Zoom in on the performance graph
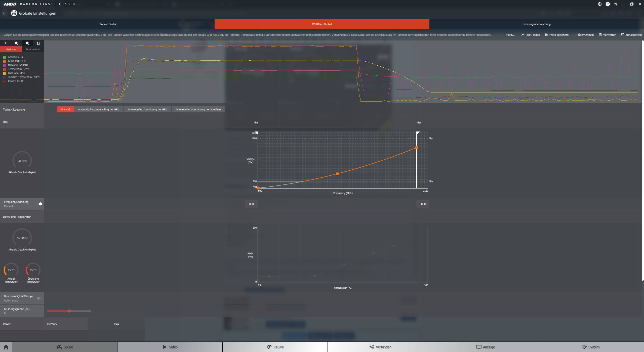 17,43
